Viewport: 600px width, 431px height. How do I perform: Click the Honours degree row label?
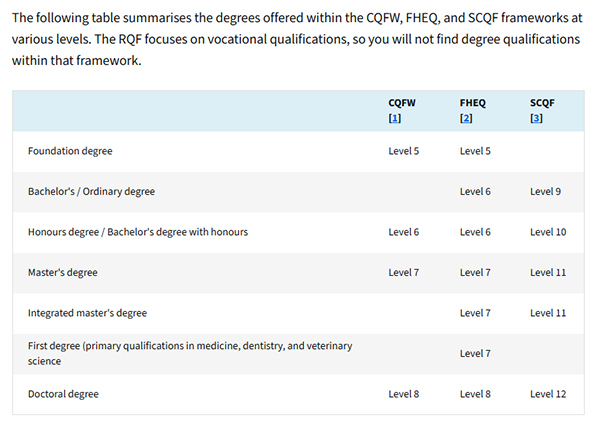point(138,232)
